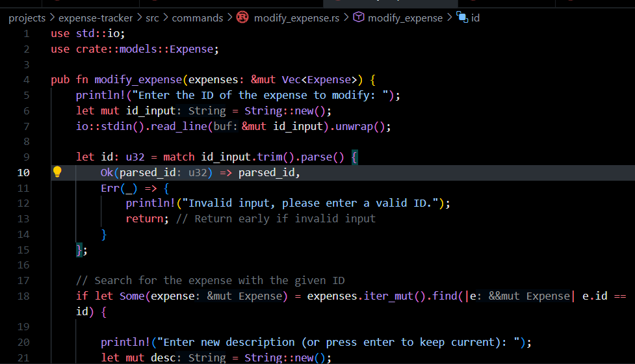Image resolution: width=635 pixels, height=364 pixels.
Task: Click 'String::new()' on line 6
Action: click(285, 111)
